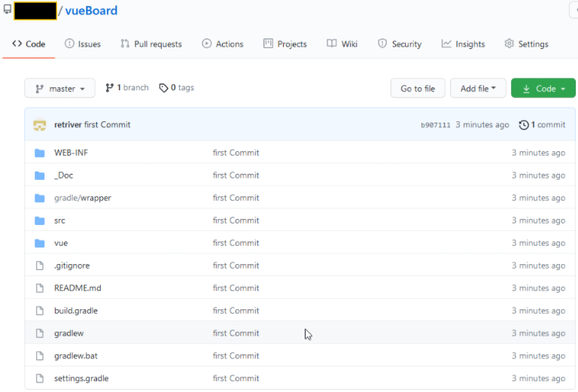This screenshot has height=392, width=578.
Task: Click the tag icon next to 0 tags
Action: point(163,88)
